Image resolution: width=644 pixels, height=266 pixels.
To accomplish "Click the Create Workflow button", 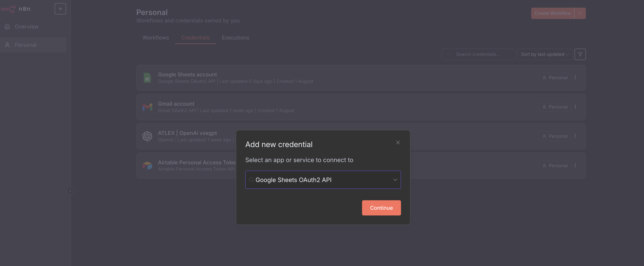I will point(552,13).
